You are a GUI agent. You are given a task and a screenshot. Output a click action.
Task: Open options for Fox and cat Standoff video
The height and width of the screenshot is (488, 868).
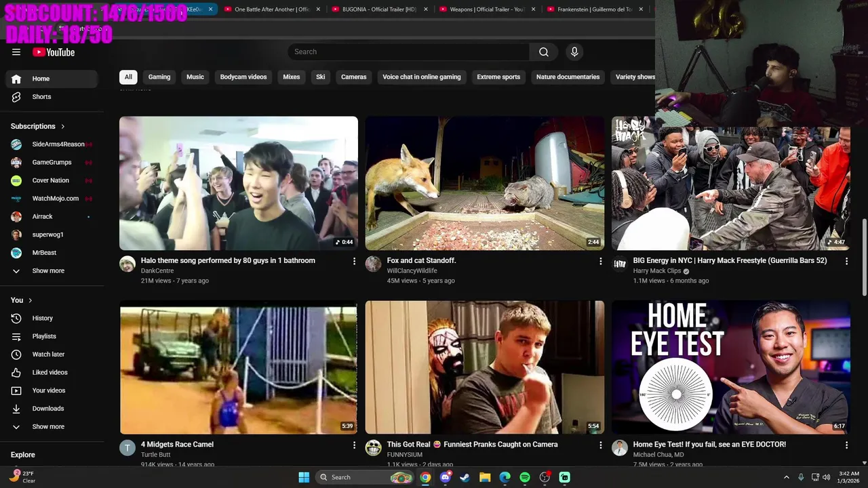600,261
